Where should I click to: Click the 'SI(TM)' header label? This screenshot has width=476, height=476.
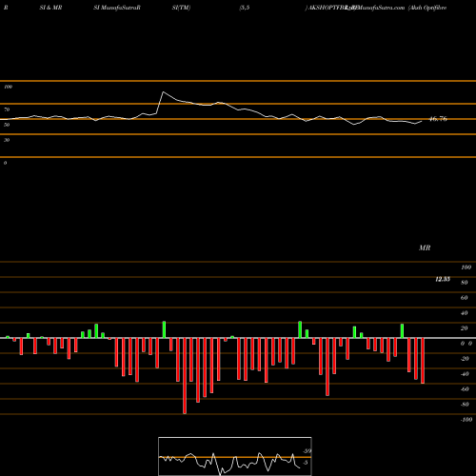coord(181,8)
